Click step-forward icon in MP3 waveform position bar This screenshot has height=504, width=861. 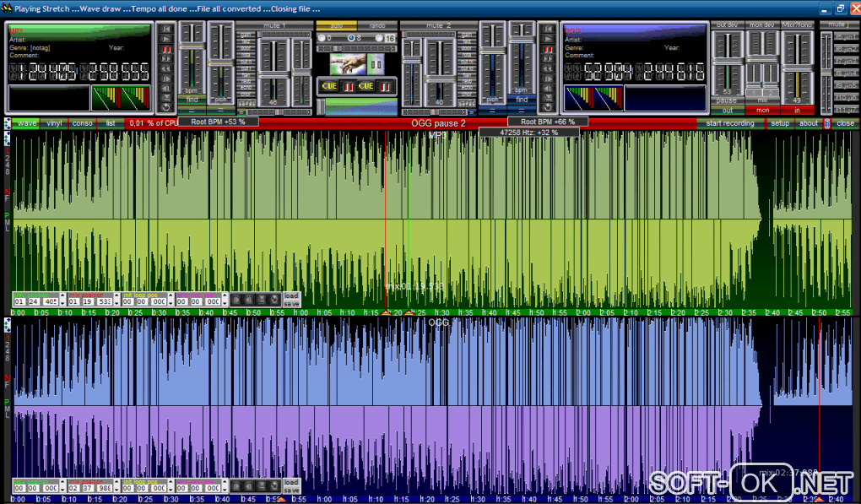pyautogui.click(x=236, y=300)
